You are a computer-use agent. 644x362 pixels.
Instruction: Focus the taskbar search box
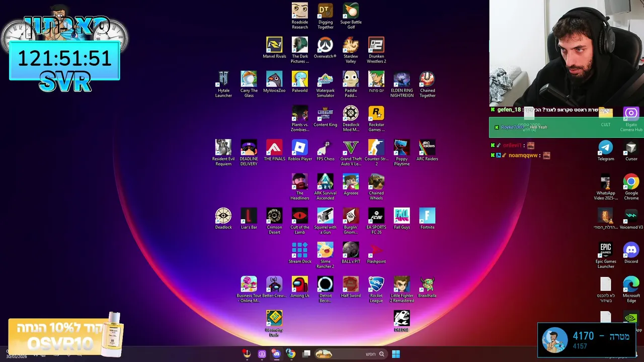pyautogui.click(x=351, y=354)
